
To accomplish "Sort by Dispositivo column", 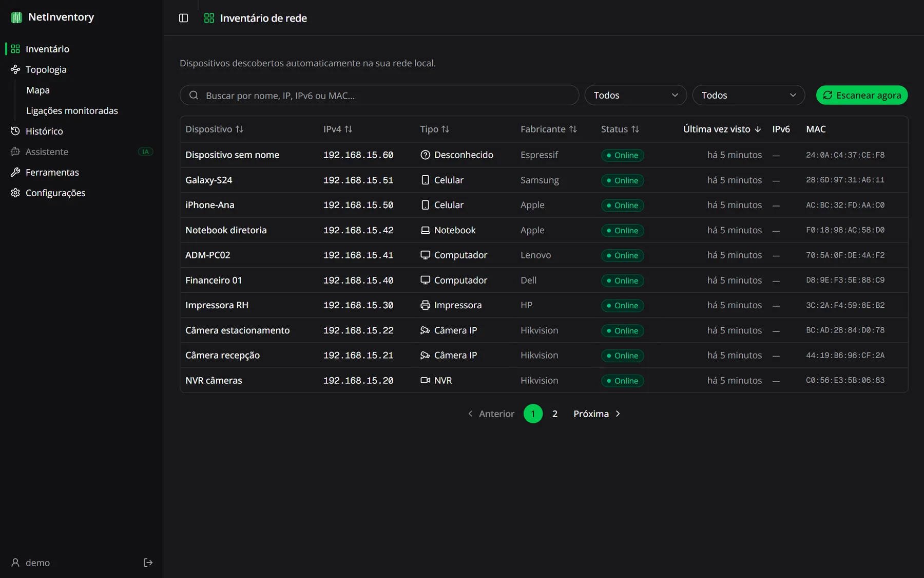I will (x=214, y=129).
